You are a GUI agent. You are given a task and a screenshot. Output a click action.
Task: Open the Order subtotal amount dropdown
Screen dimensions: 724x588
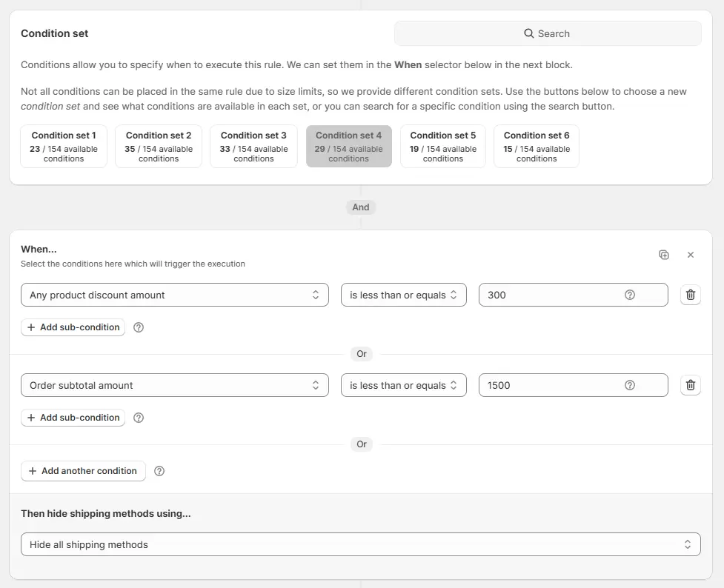[x=175, y=385]
